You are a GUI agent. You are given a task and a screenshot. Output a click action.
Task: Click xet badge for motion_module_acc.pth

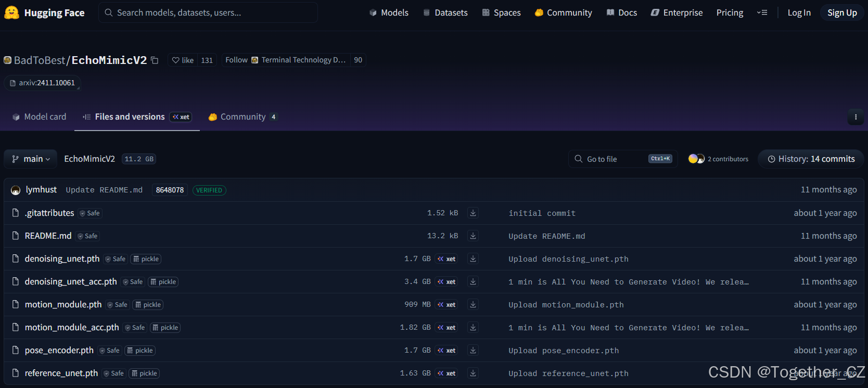[446, 328]
